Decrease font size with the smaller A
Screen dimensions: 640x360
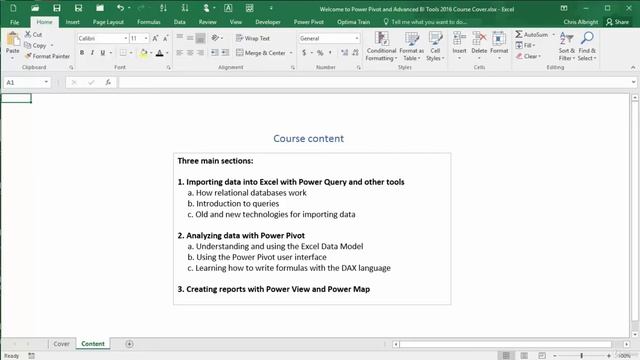click(165, 38)
